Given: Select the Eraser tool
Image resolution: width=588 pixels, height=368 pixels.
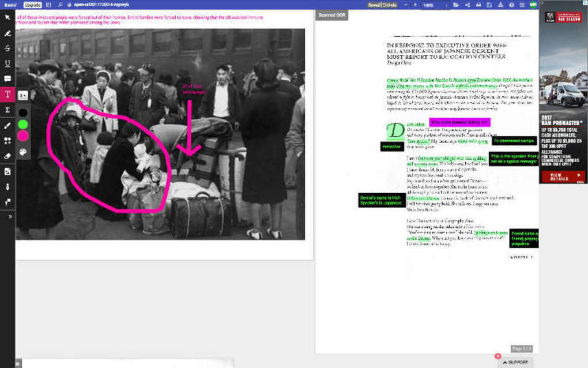Looking at the screenshot, I should tap(7, 156).
